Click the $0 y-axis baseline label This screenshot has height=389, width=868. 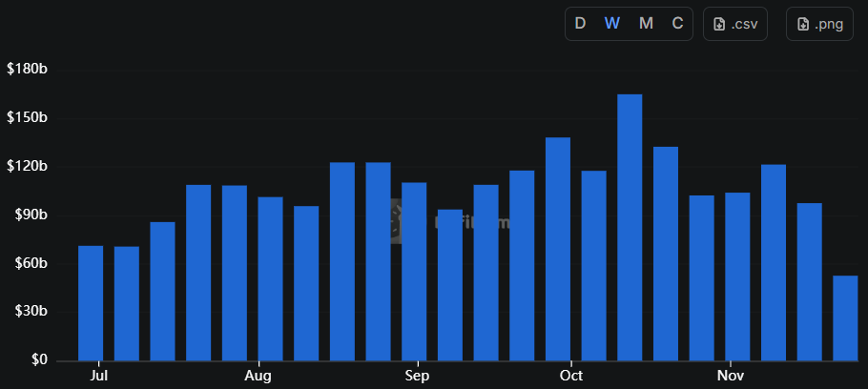pyautogui.click(x=38, y=360)
